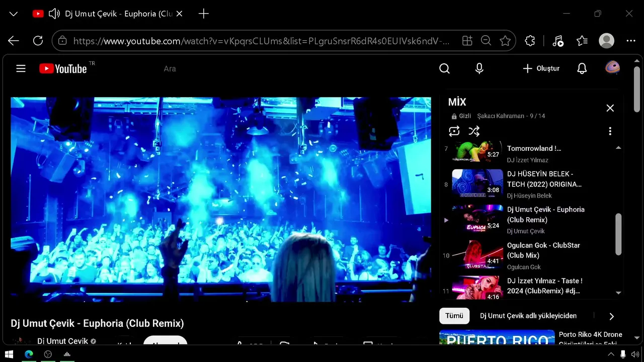Screen dimensions: 644x362
Task: Select Ogulcan Gok ClubStar thumbnail
Action: coord(477,254)
